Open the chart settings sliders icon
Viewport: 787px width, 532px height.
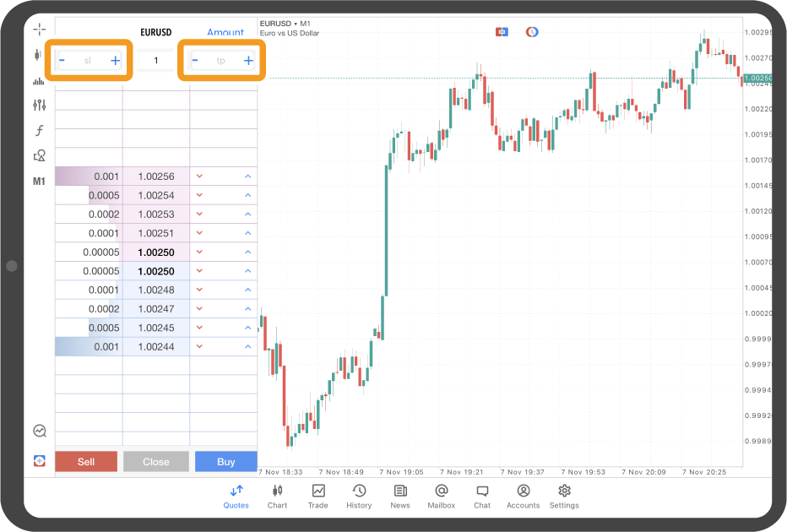coord(39,105)
